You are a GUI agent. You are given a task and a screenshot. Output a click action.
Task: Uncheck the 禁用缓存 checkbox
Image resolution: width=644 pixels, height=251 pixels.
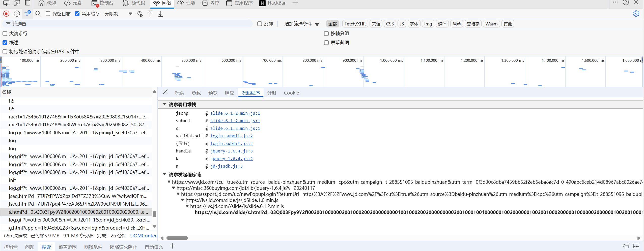[x=77, y=14]
